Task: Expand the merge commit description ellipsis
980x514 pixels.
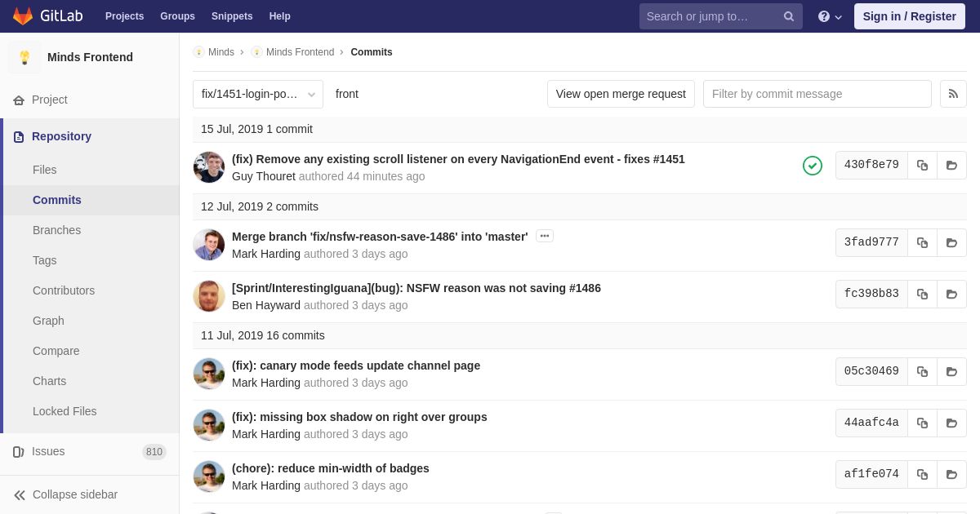Action: tap(545, 236)
